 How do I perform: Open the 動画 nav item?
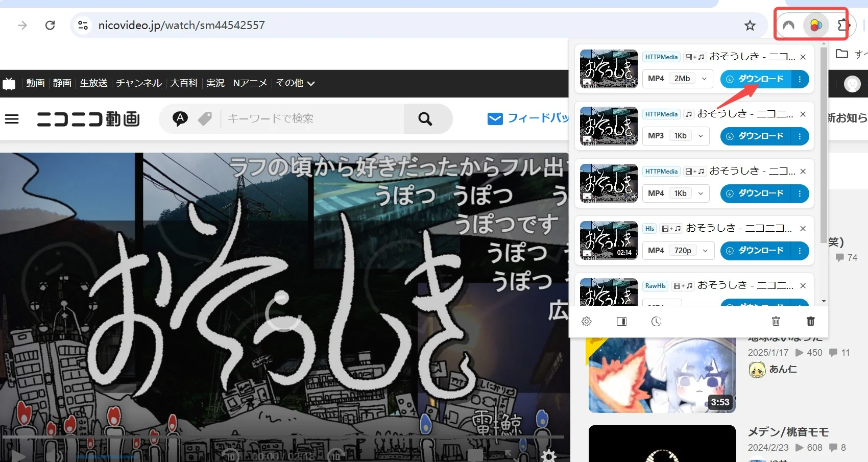36,83
